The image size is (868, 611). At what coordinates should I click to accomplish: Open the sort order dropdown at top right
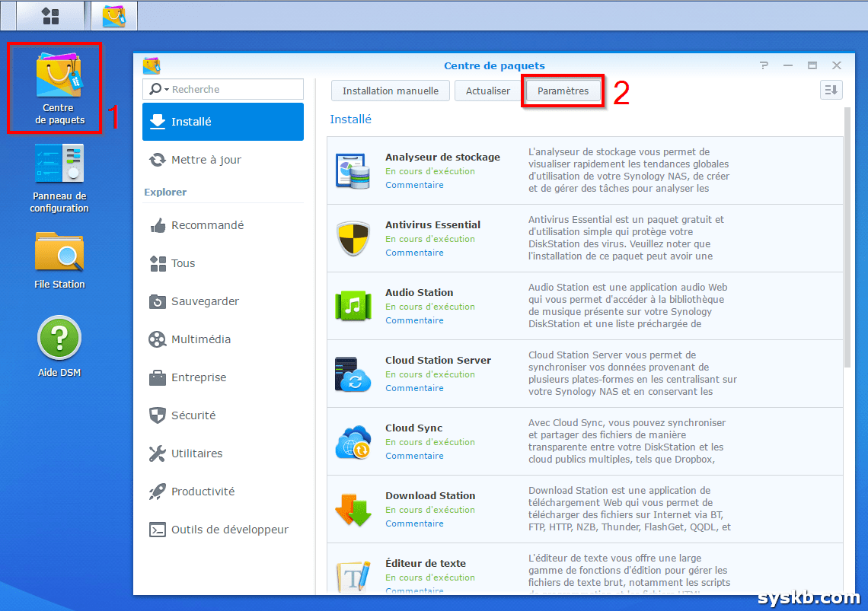(x=831, y=89)
